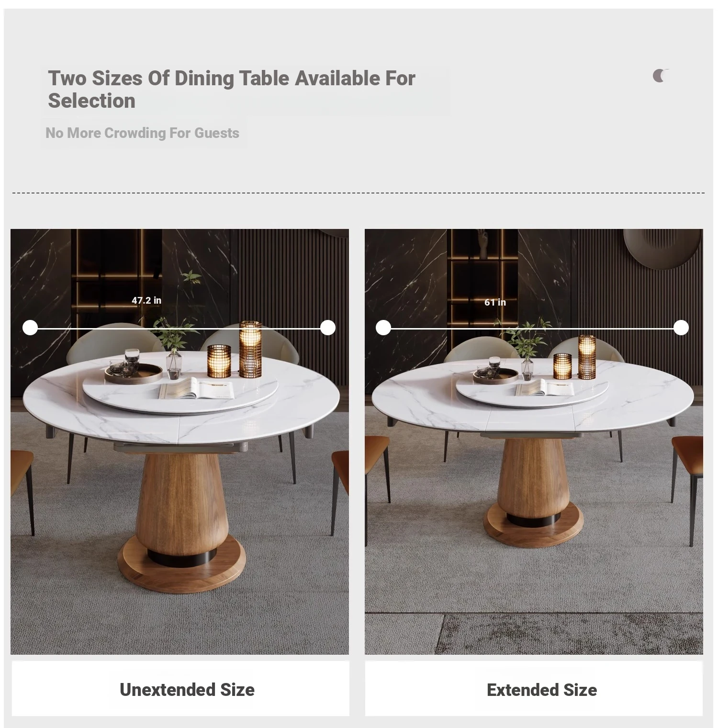Click the dashed divider line below the heading
The height and width of the screenshot is (728, 718).
(358, 193)
